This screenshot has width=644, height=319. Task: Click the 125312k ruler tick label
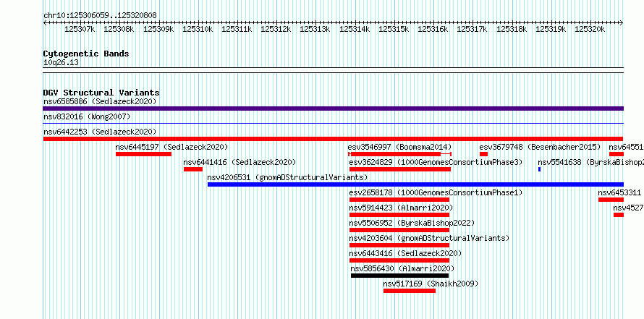(x=276, y=29)
